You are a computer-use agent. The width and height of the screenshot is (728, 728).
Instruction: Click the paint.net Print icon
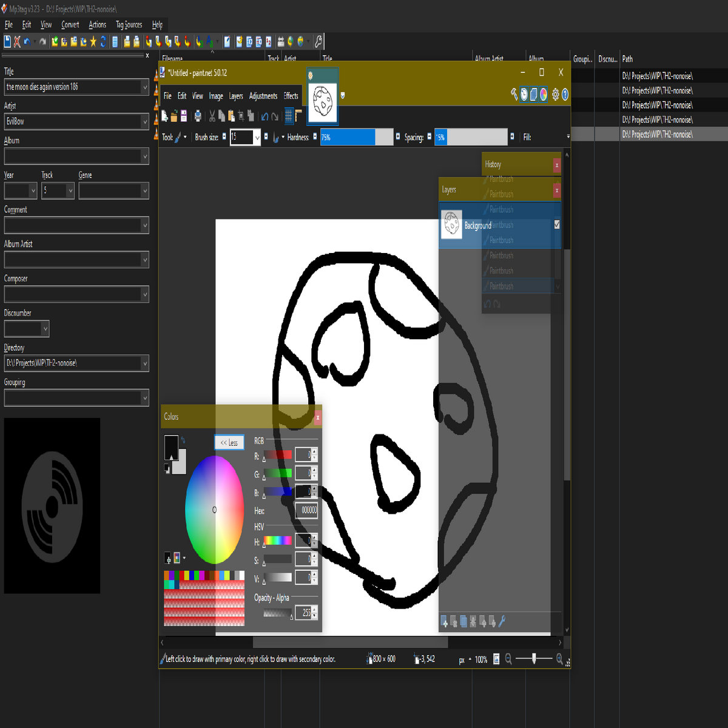pyautogui.click(x=198, y=116)
